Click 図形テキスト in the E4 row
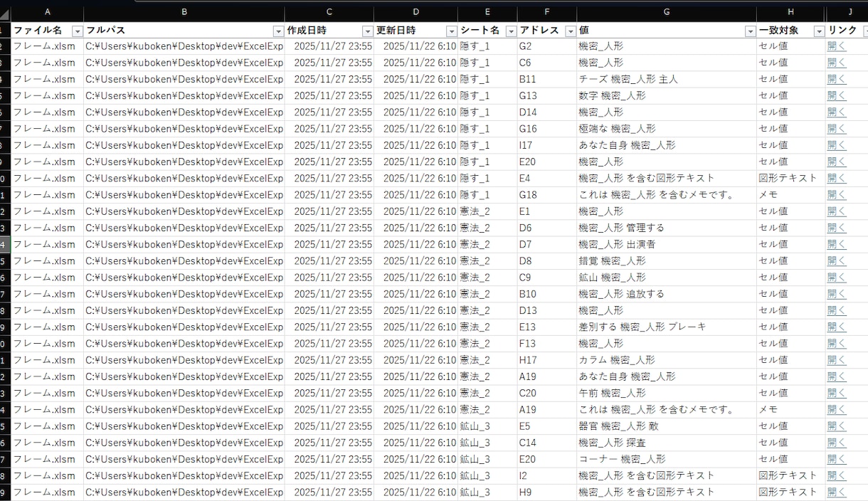 pyautogui.click(x=788, y=178)
